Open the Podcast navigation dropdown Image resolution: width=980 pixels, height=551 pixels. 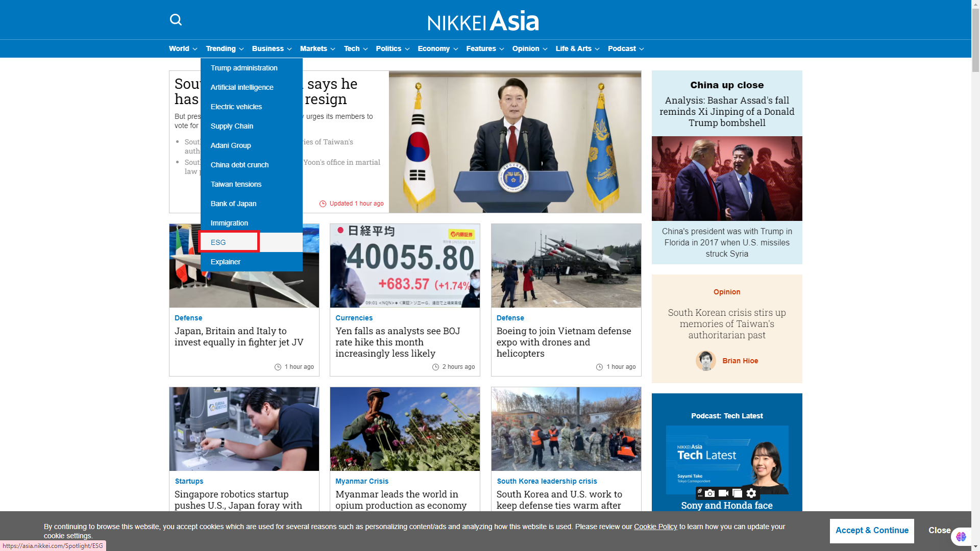pos(625,48)
